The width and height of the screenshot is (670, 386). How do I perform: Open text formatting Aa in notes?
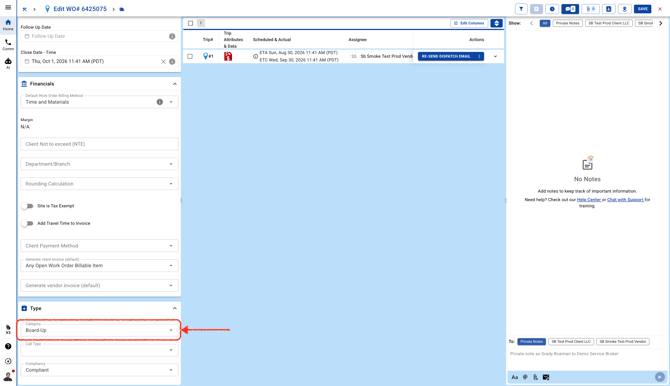tap(514, 377)
